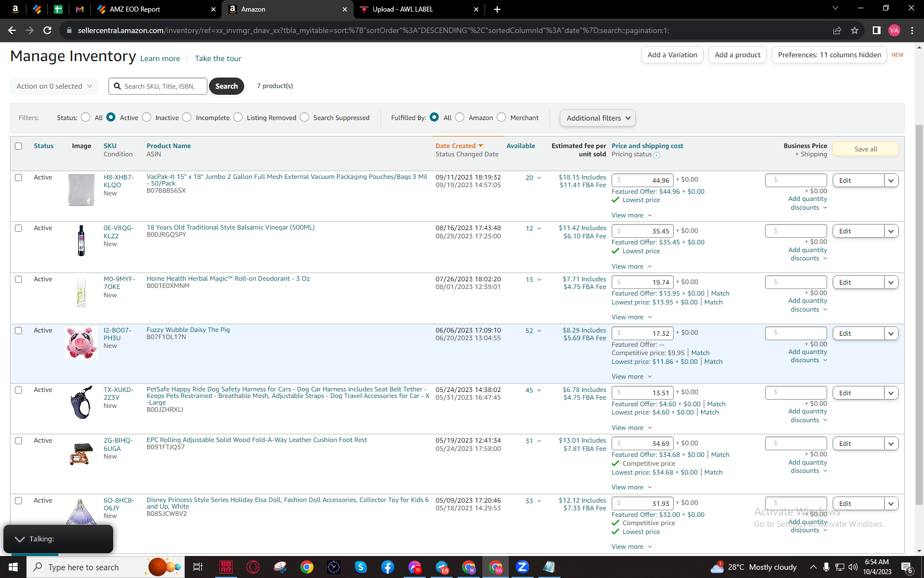Click the Edit button for Herbal Magic Deodorant
The width and height of the screenshot is (924, 578).
point(859,282)
